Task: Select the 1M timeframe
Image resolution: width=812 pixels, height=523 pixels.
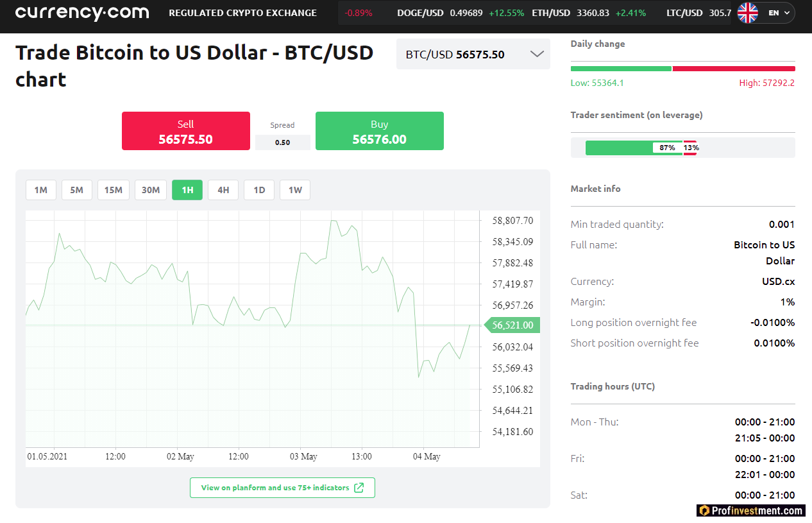Action: (40, 190)
